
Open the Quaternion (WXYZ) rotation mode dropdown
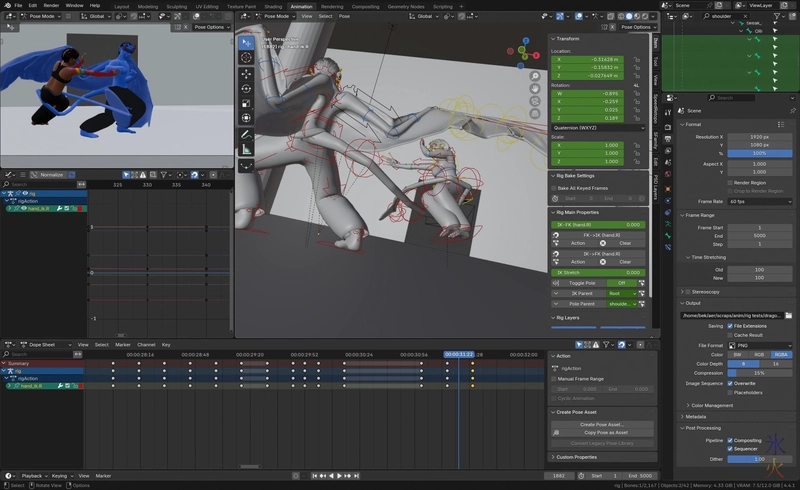pos(598,128)
